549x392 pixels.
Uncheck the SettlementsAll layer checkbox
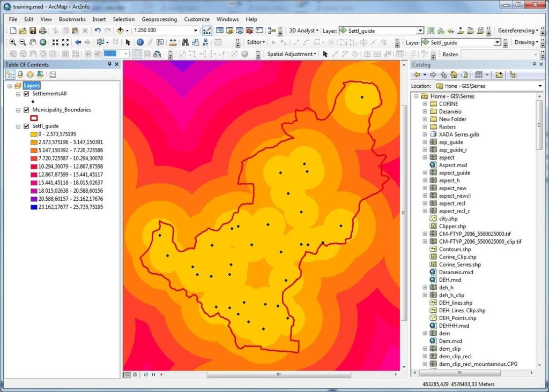point(26,94)
